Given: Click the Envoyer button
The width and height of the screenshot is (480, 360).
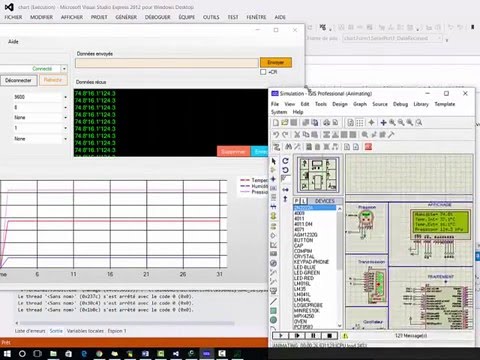Looking at the screenshot, I should (276, 62).
